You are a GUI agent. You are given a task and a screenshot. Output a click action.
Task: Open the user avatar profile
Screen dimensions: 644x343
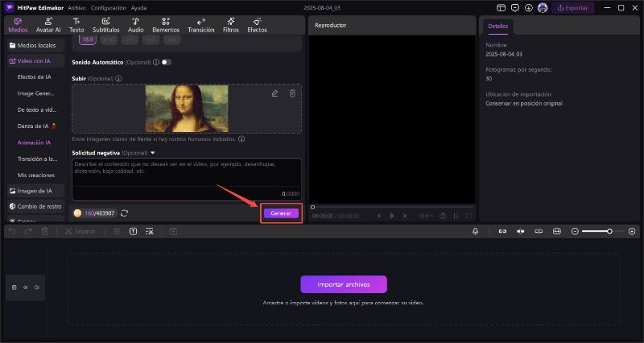(543, 8)
